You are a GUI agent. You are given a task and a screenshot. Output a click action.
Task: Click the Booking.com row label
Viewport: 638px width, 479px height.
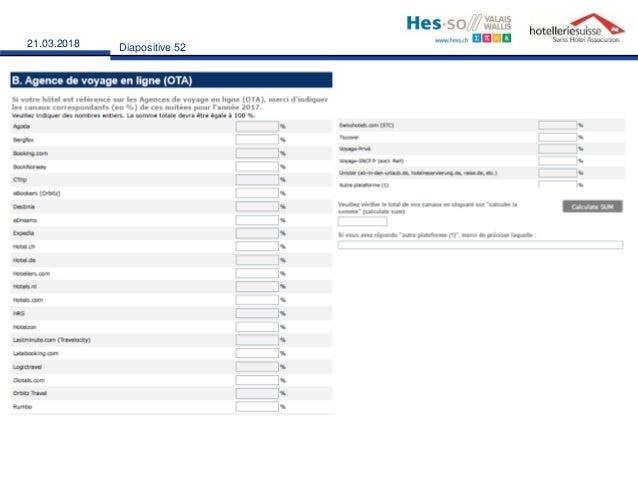click(x=31, y=153)
